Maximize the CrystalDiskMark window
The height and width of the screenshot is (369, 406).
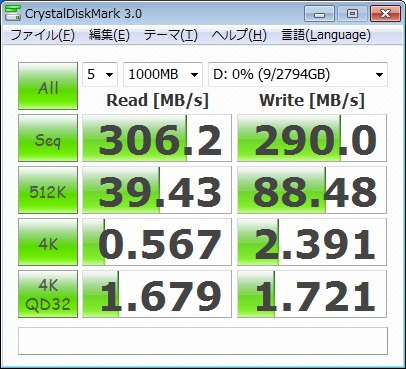click(352, 14)
